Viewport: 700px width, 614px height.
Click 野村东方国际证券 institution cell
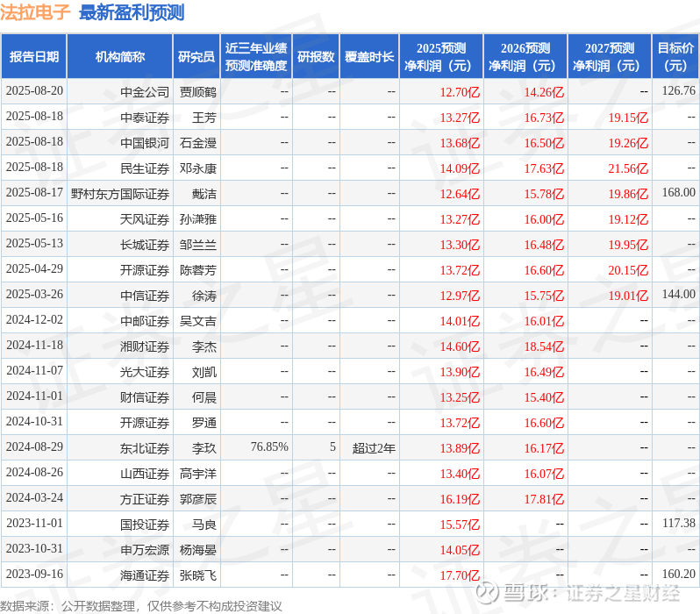click(120, 194)
